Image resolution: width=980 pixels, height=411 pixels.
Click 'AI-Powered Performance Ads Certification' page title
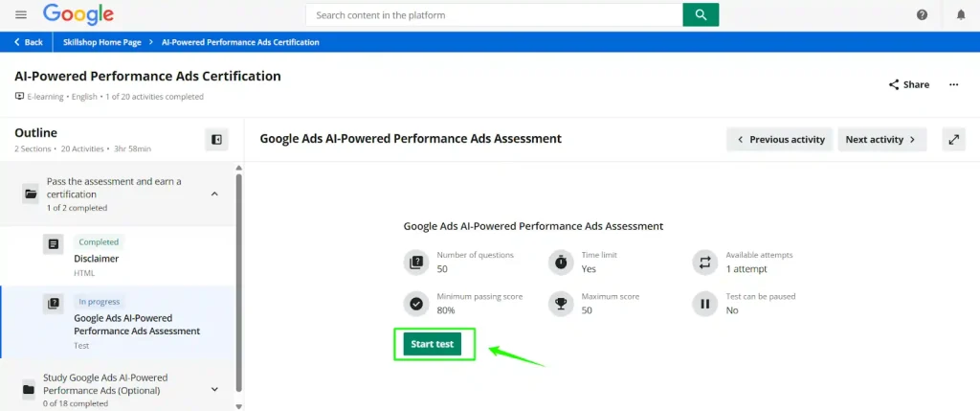[147, 77]
